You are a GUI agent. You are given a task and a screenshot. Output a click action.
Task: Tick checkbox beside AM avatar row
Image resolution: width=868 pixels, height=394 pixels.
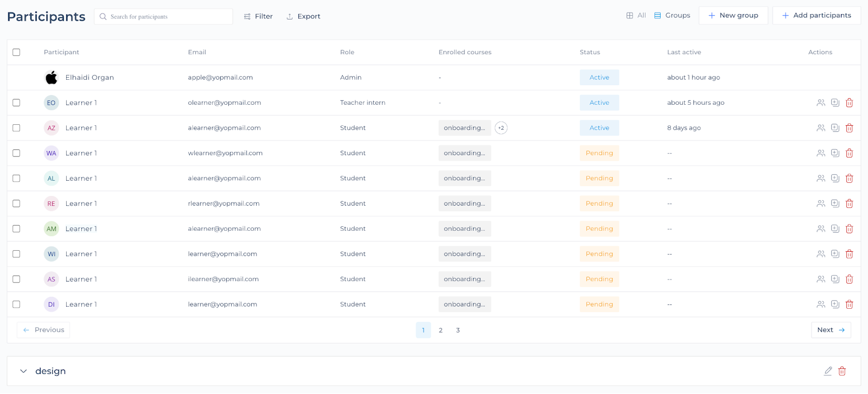(16, 229)
